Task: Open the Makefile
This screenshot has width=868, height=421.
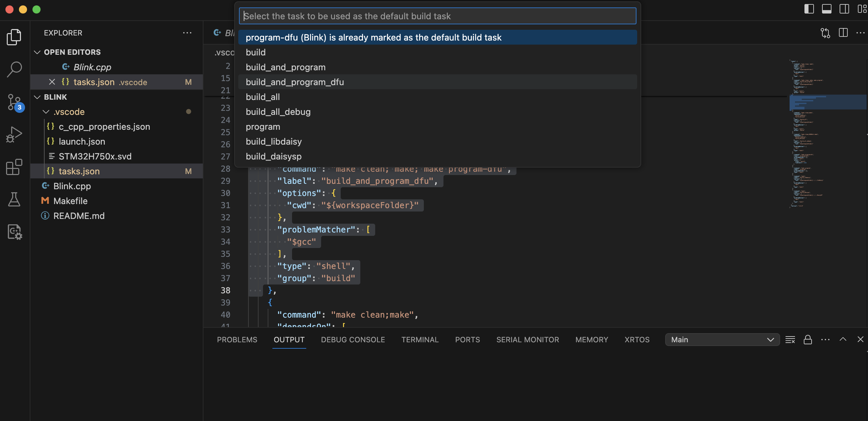Action: (117, 201)
